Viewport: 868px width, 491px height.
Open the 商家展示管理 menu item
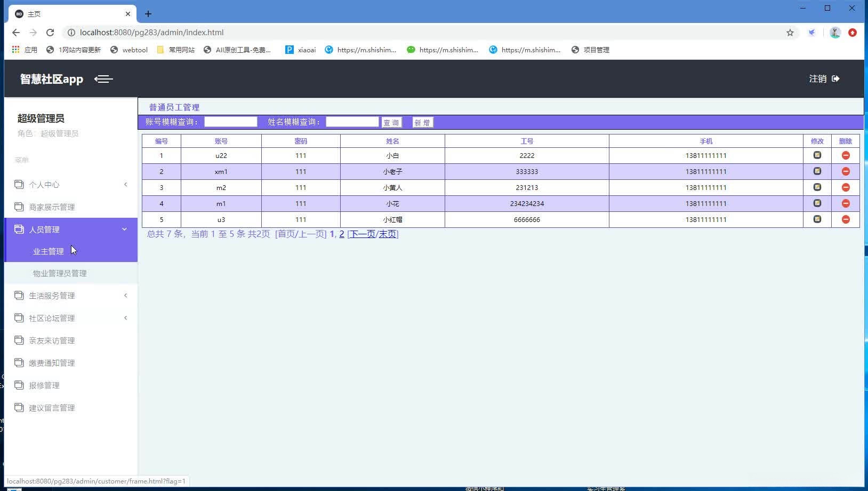71,207
